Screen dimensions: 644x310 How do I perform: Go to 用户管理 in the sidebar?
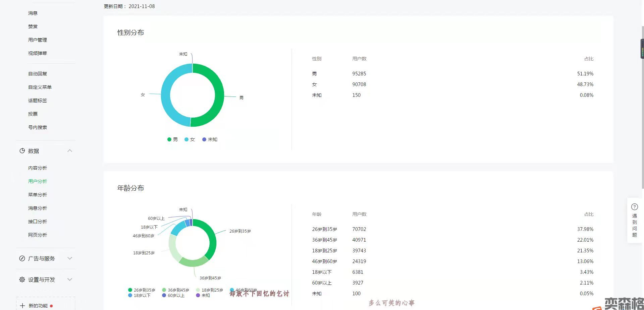[38, 40]
